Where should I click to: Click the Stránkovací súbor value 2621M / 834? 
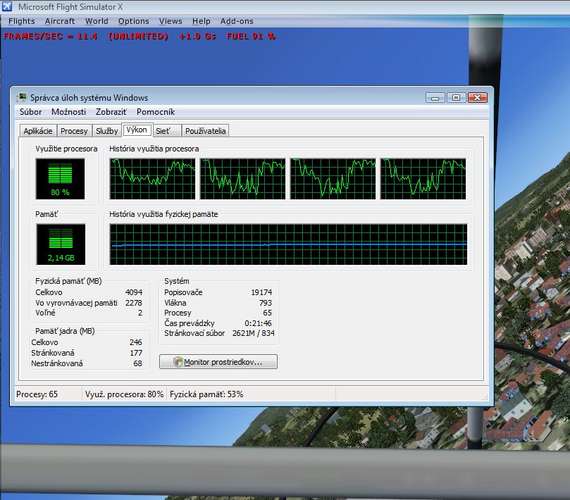(x=253, y=333)
